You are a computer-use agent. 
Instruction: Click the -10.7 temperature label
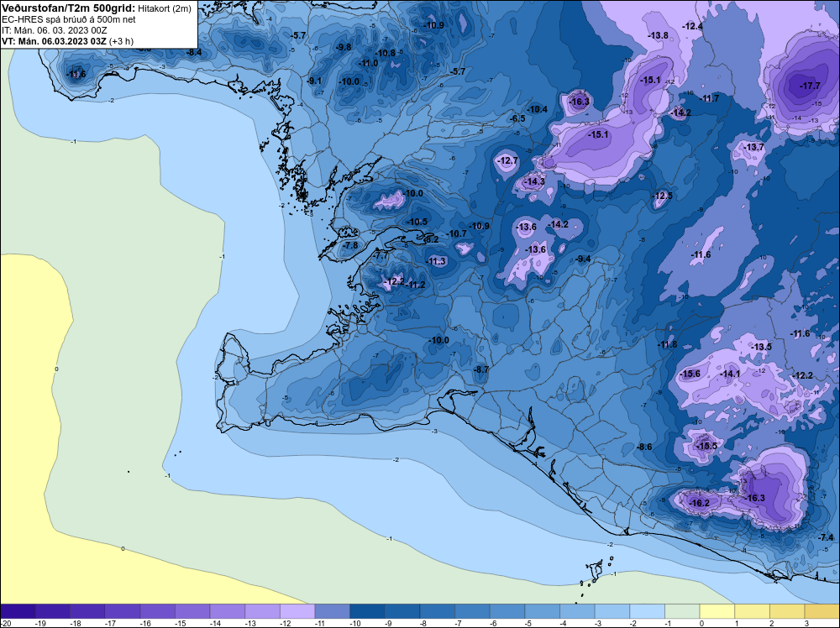456,233
